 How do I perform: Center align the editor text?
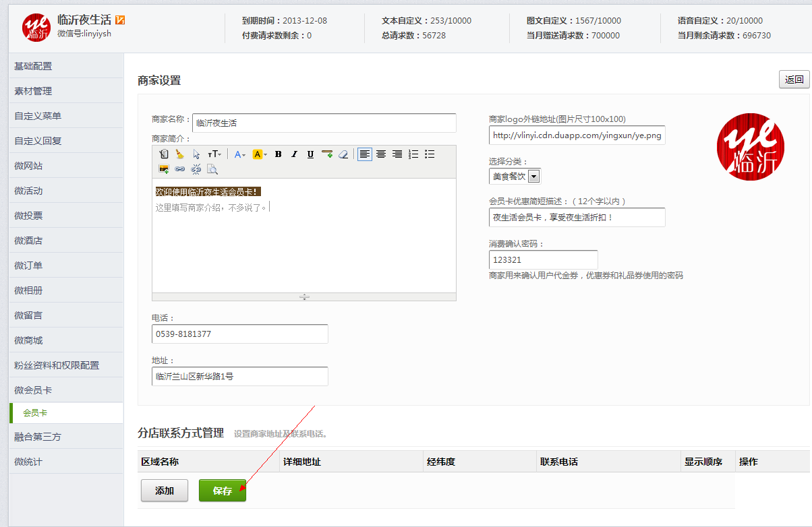[x=381, y=154]
